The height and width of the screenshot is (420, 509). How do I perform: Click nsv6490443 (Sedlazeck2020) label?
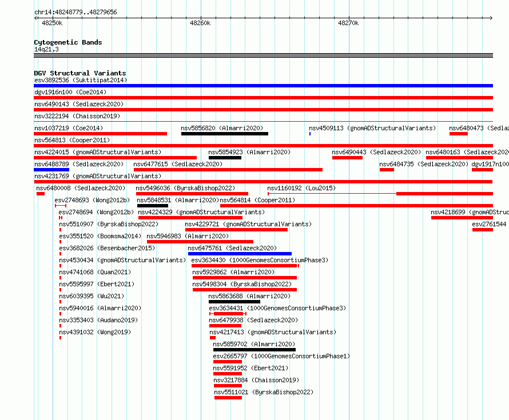point(376,152)
